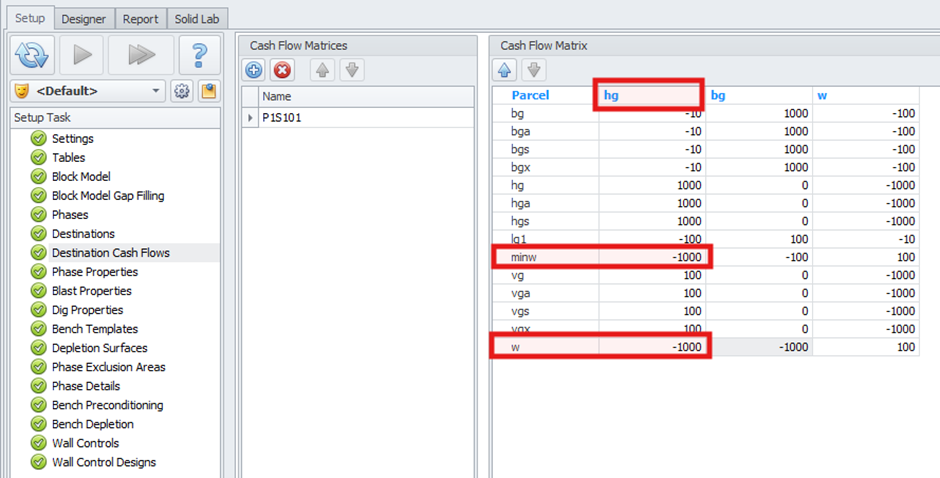Add new cash flow matrix with plus icon

(x=254, y=70)
